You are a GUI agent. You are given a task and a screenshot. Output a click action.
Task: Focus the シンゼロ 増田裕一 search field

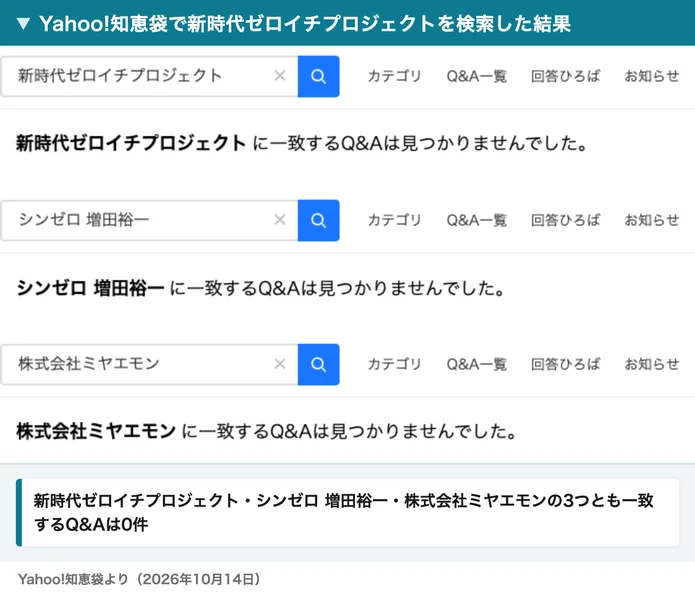point(149,220)
